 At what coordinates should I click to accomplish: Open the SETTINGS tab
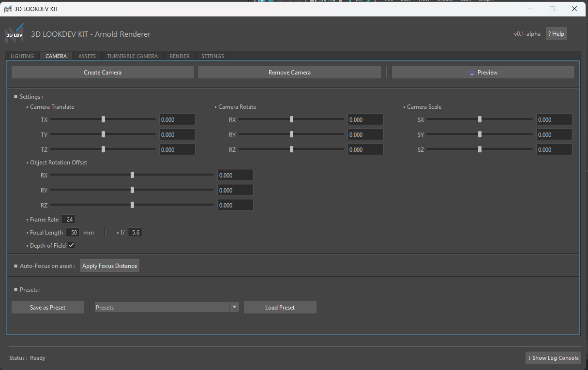tap(212, 56)
